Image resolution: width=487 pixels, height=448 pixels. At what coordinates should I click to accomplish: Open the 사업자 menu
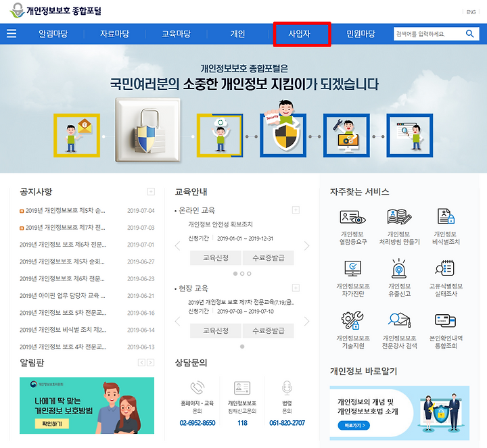[x=300, y=34]
